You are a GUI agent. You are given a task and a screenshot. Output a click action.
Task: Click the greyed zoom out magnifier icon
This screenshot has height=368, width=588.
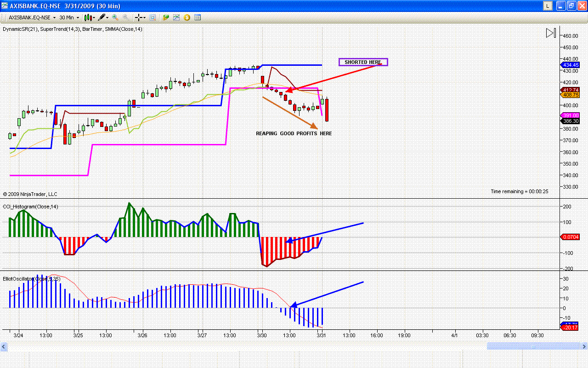(125, 17)
